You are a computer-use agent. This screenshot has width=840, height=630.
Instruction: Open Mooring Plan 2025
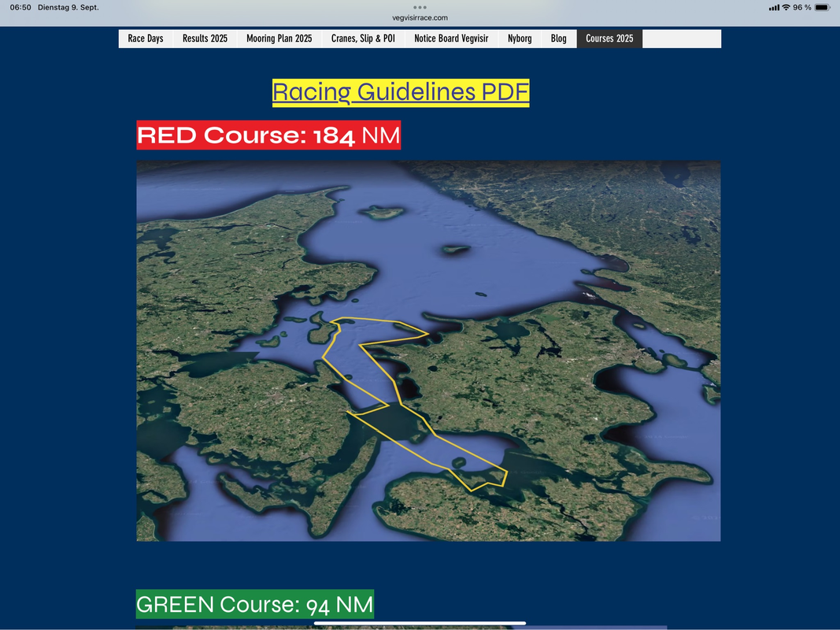point(279,39)
